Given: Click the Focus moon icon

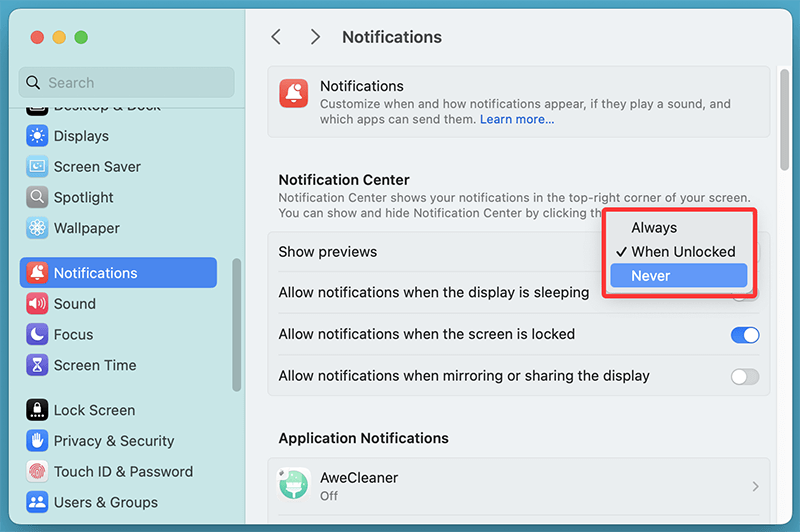Looking at the screenshot, I should click(37, 335).
